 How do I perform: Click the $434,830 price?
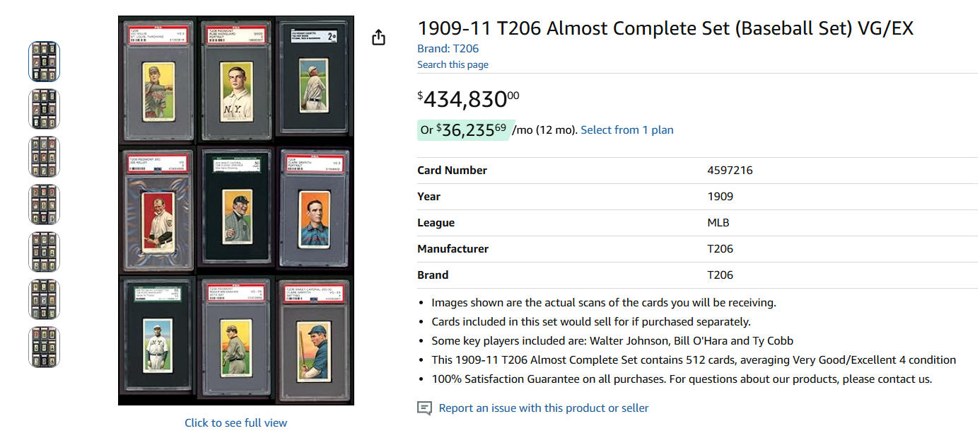tap(467, 98)
